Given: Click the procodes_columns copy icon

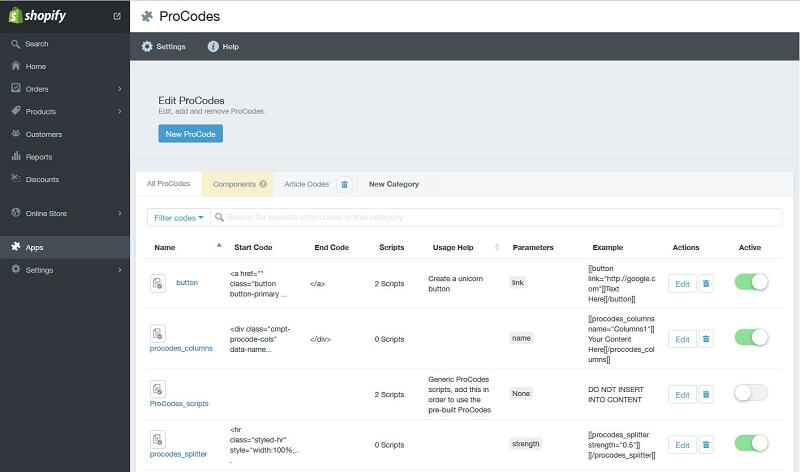Looking at the screenshot, I should click(158, 333).
